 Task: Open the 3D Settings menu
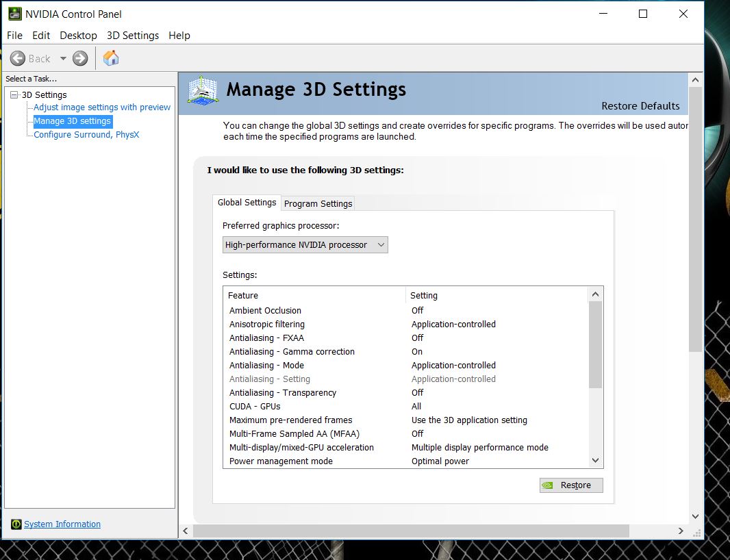[x=133, y=36]
